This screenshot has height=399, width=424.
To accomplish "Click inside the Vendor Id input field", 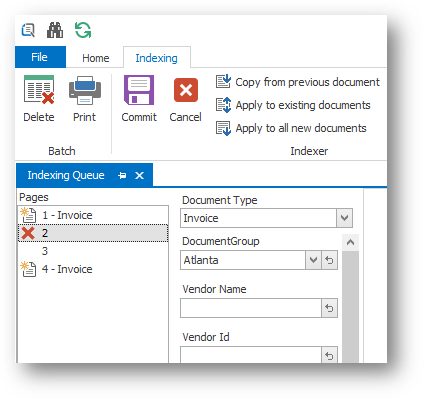I will pyautogui.click(x=251, y=355).
